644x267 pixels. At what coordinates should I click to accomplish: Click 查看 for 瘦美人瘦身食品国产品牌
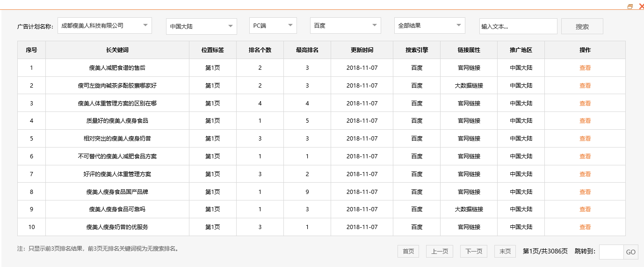click(585, 192)
